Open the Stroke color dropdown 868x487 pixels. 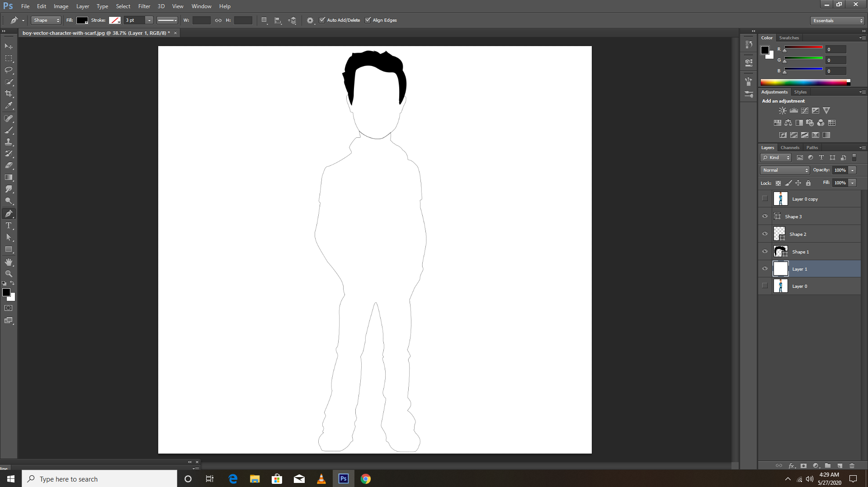point(115,20)
